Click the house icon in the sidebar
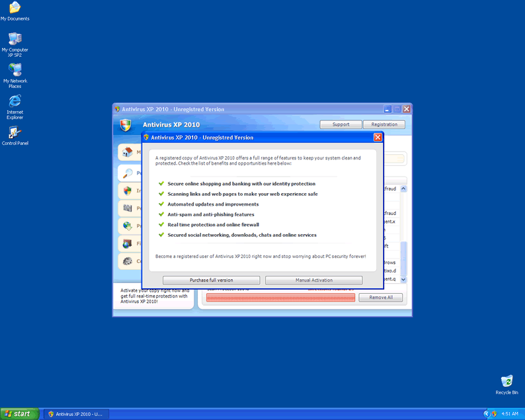The height and width of the screenshot is (420, 525). (128, 152)
